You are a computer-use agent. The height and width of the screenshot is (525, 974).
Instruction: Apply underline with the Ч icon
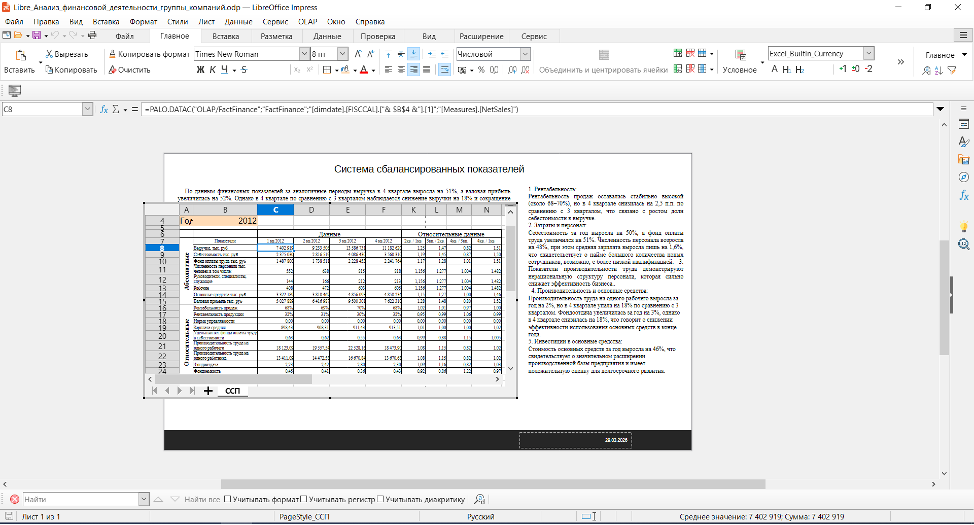pos(224,70)
